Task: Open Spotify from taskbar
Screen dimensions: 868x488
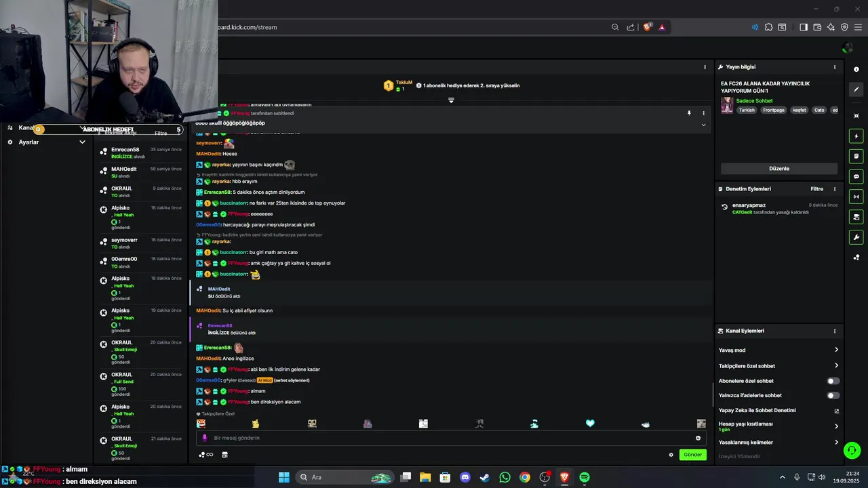Action: click(585, 477)
